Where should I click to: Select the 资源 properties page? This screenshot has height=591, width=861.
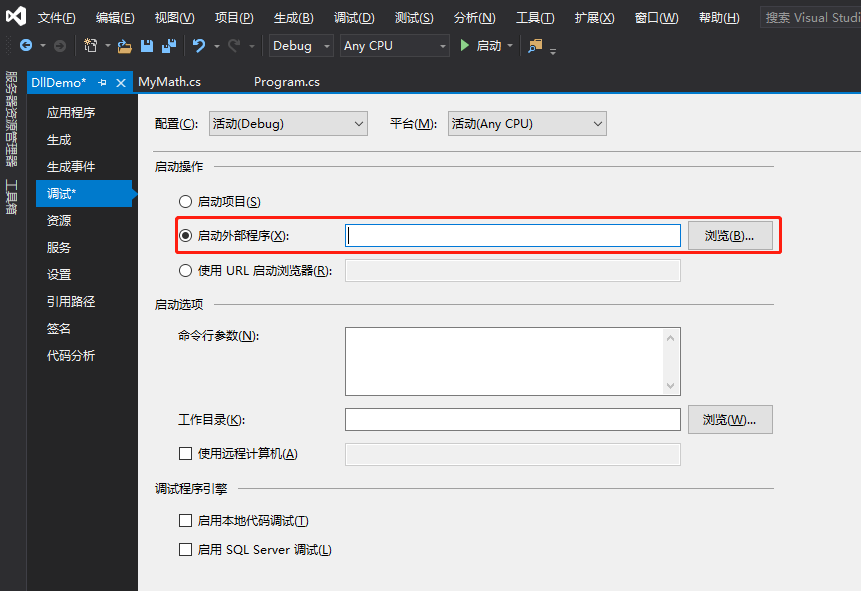click(x=59, y=220)
